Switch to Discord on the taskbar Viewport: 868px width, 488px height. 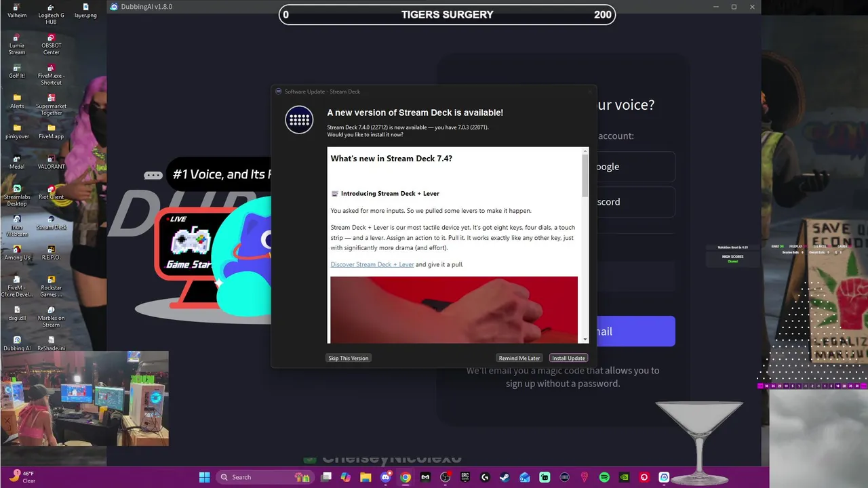[386, 477]
